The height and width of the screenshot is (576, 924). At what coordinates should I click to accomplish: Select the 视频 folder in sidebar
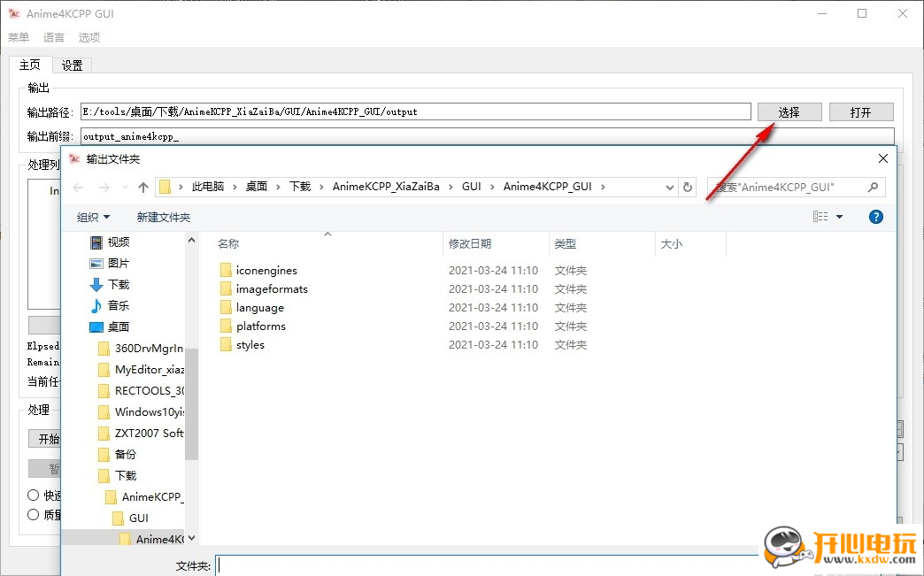tap(109, 242)
